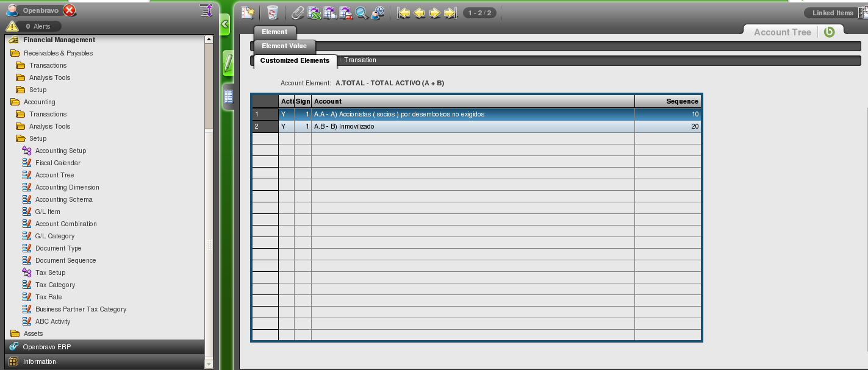Click the Account Tree window tab

click(x=783, y=32)
